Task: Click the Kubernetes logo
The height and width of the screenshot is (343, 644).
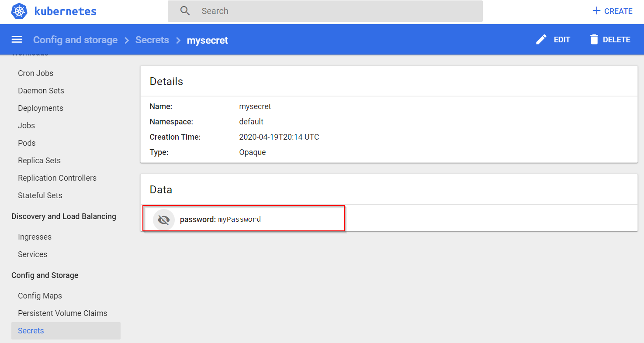Action: pos(19,11)
